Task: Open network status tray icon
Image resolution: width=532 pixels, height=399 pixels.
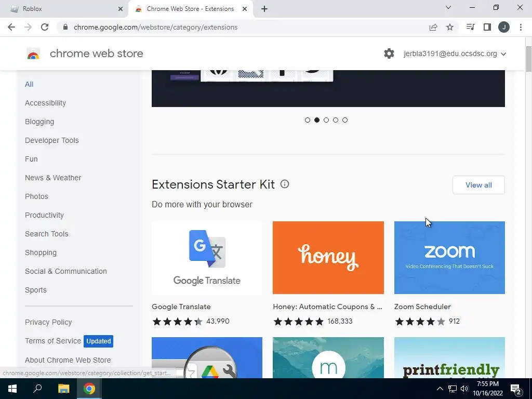Action: 453,389
